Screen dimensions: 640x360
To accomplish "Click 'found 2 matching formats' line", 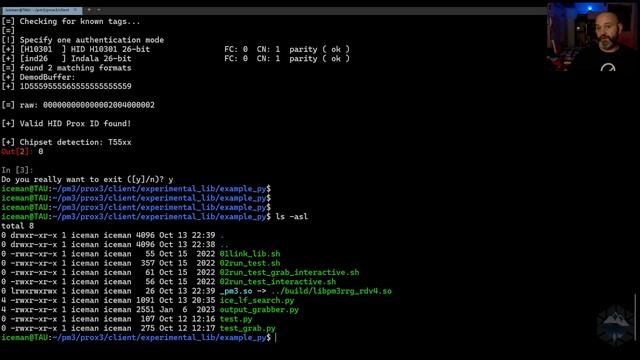I will click(x=66, y=68).
